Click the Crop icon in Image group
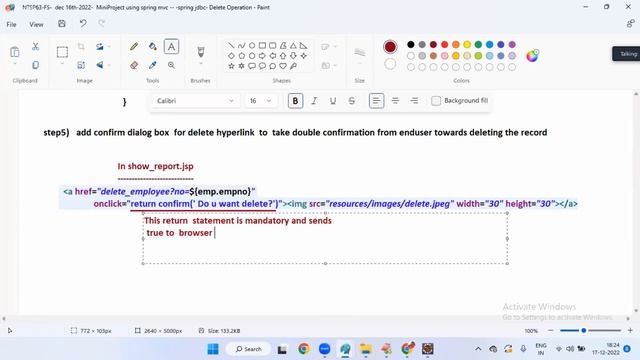This screenshot has height=360, width=640. (x=81, y=47)
